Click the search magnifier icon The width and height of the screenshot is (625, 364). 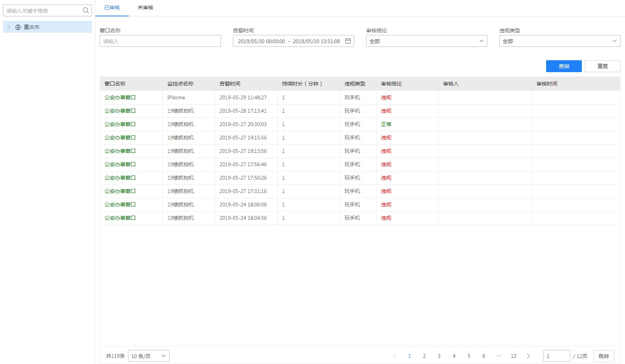coord(86,10)
